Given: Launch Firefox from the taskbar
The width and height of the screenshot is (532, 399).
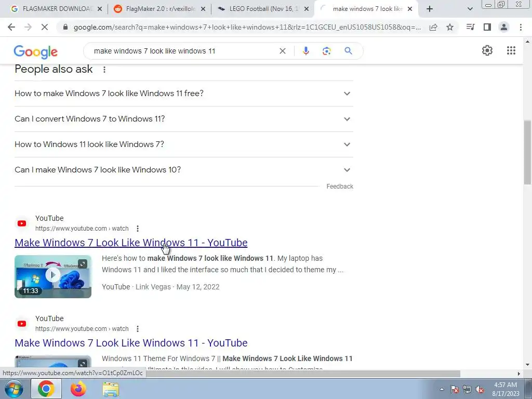Looking at the screenshot, I should (x=78, y=389).
